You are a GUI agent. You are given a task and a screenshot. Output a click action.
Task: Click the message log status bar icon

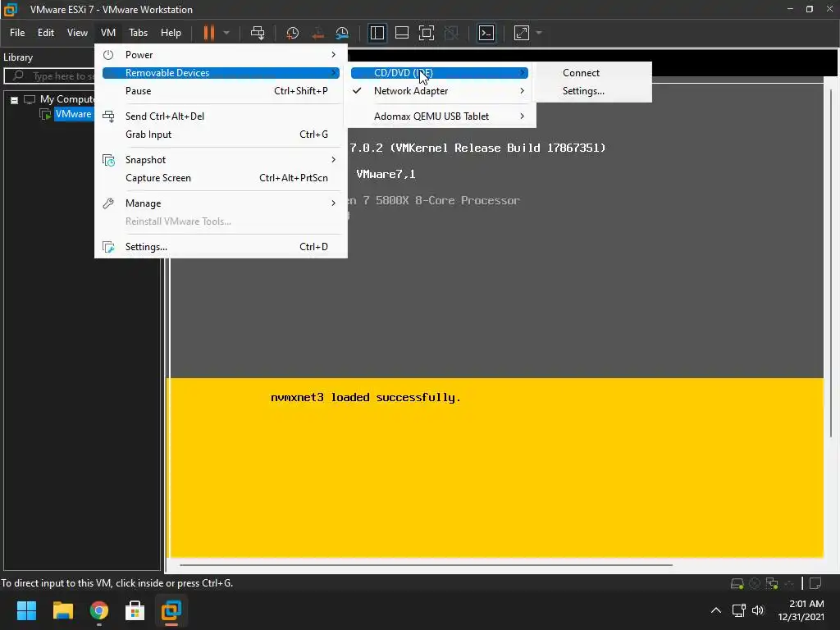[x=815, y=583]
